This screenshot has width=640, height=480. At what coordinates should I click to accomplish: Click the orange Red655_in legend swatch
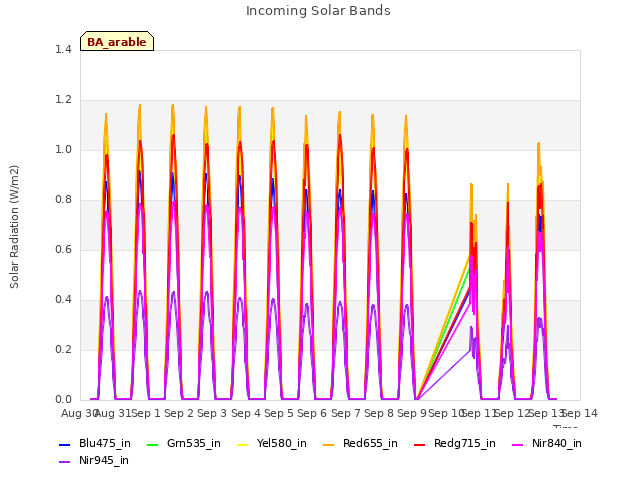[x=329, y=444]
